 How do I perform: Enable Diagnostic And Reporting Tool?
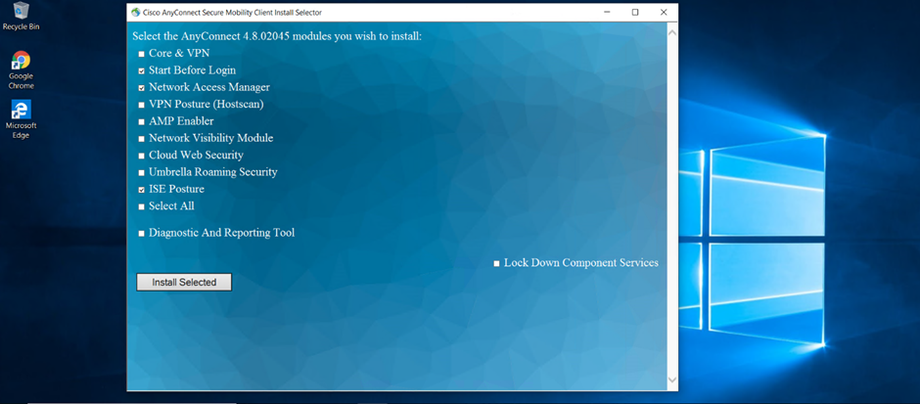[141, 233]
